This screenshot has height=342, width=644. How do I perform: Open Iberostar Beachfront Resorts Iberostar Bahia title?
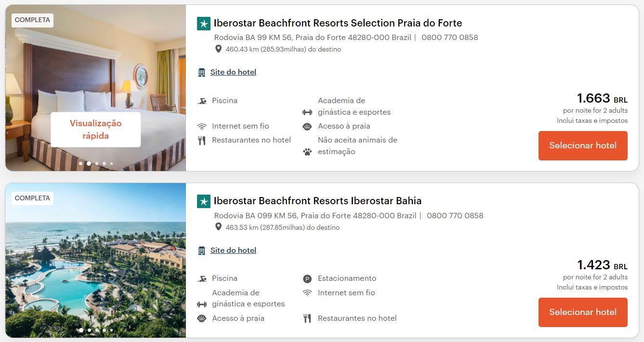pos(317,201)
